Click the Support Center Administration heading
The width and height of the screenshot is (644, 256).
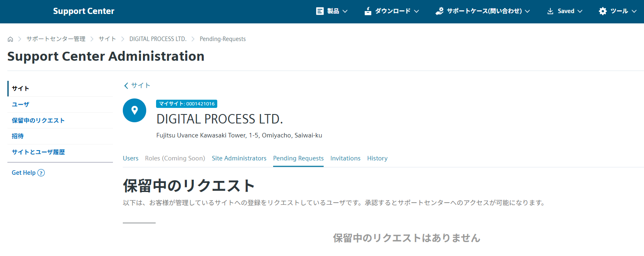click(106, 56)
